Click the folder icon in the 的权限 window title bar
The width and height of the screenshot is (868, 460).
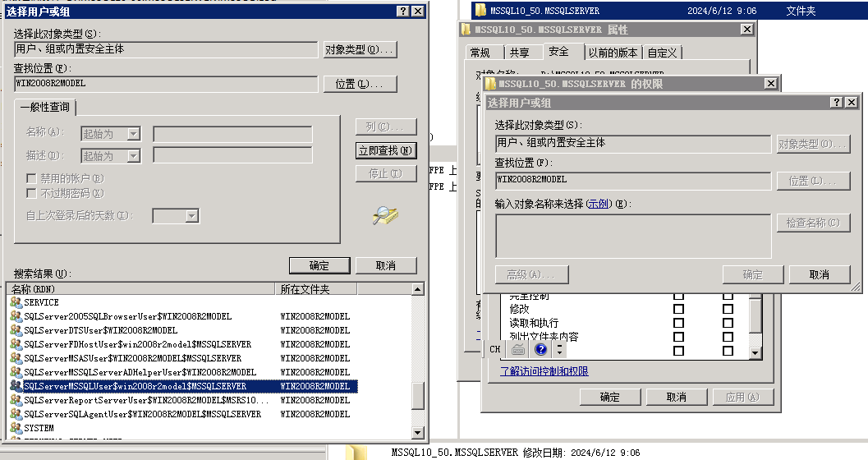pos(490,84)
